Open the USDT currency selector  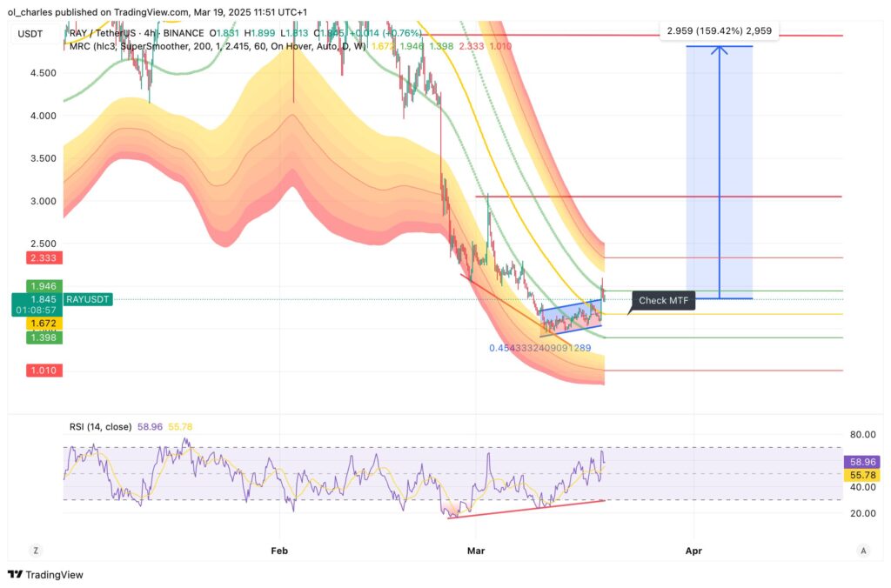(31, 34)
